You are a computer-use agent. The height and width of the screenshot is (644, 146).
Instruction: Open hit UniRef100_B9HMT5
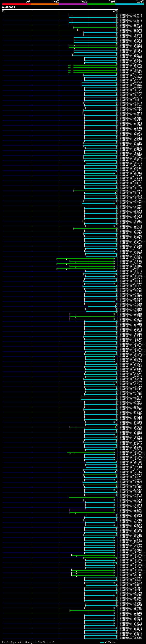click(x=131, y=25)
